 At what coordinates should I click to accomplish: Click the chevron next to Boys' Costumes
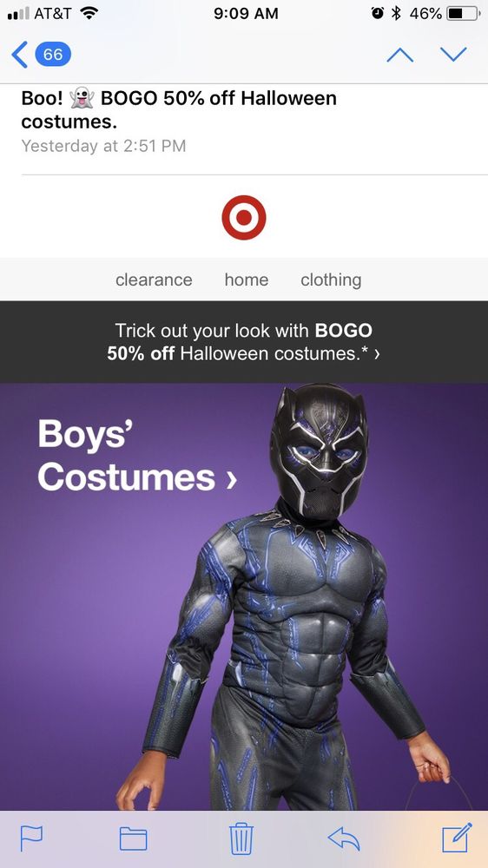tap(232, 477)
